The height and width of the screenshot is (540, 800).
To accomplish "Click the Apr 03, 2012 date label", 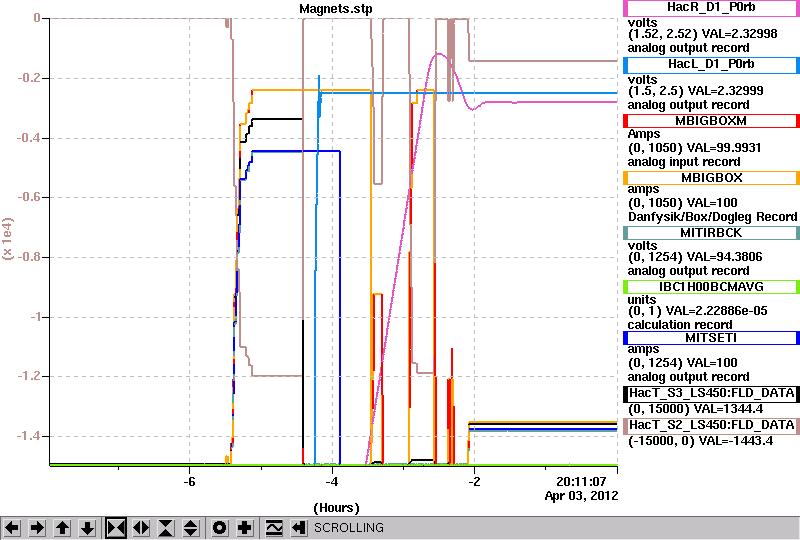I will pyautogui.click(x=581, y=496).
